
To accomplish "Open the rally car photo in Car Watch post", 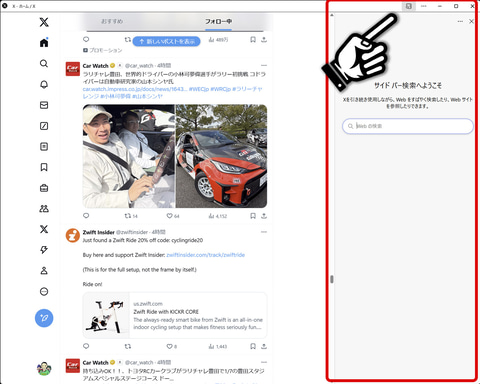I will [x=221, y=156].
